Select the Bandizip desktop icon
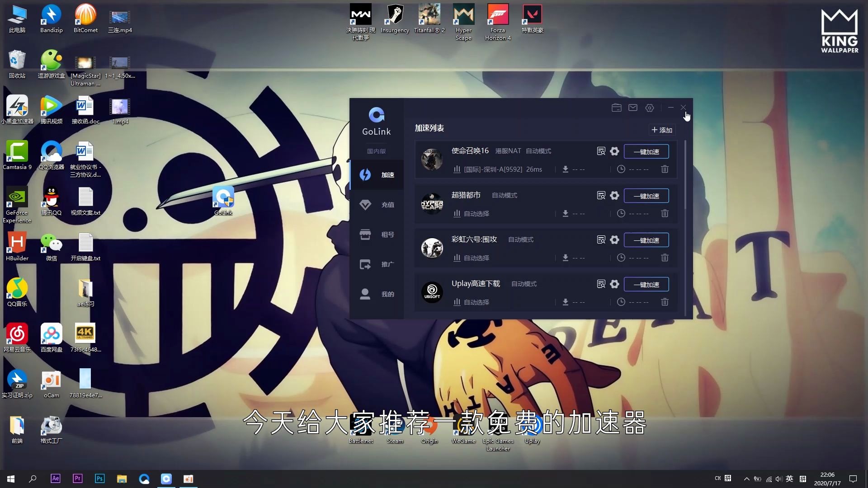This screenshot has width=868, height=488. [51, 19]
